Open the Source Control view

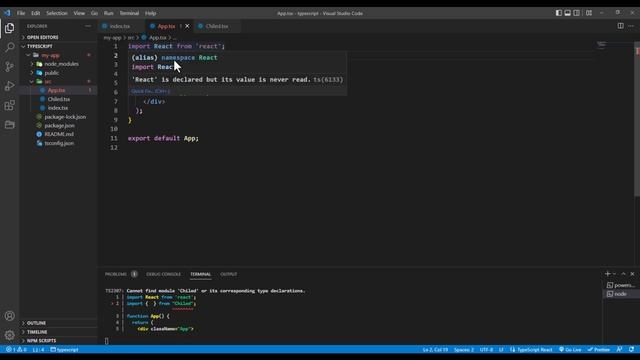click(9, 67)
